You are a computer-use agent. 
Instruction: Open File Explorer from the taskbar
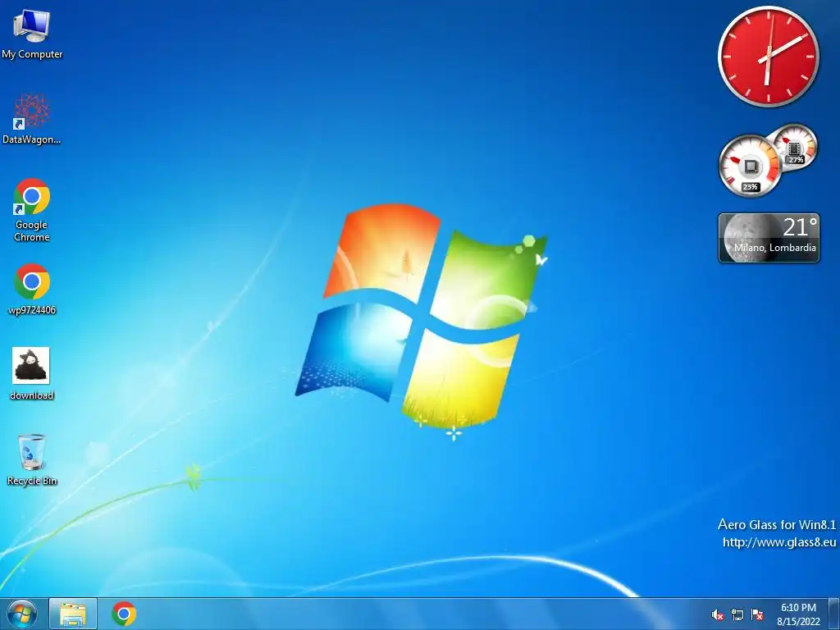(73, 614)
